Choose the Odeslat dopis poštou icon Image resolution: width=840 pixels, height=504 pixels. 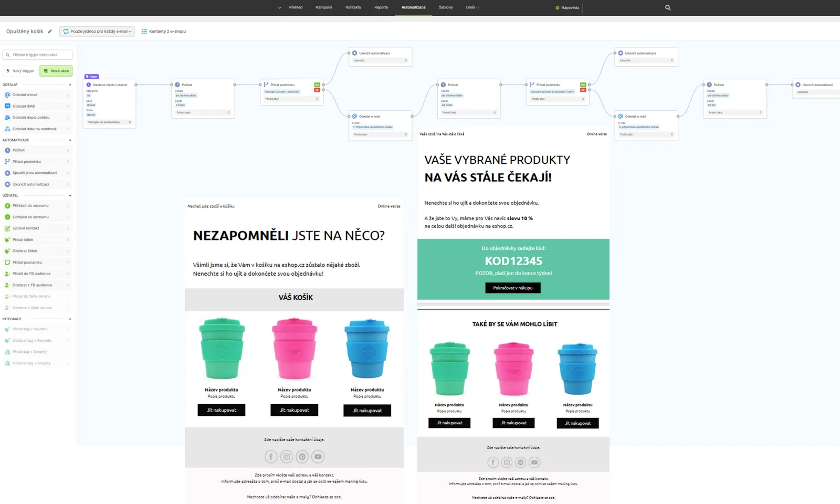7,118
